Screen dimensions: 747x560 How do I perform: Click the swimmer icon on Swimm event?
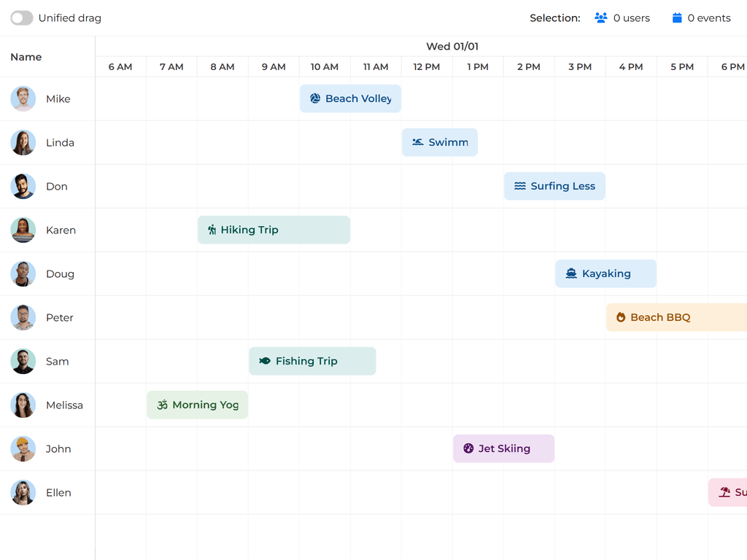pos(417,142)
